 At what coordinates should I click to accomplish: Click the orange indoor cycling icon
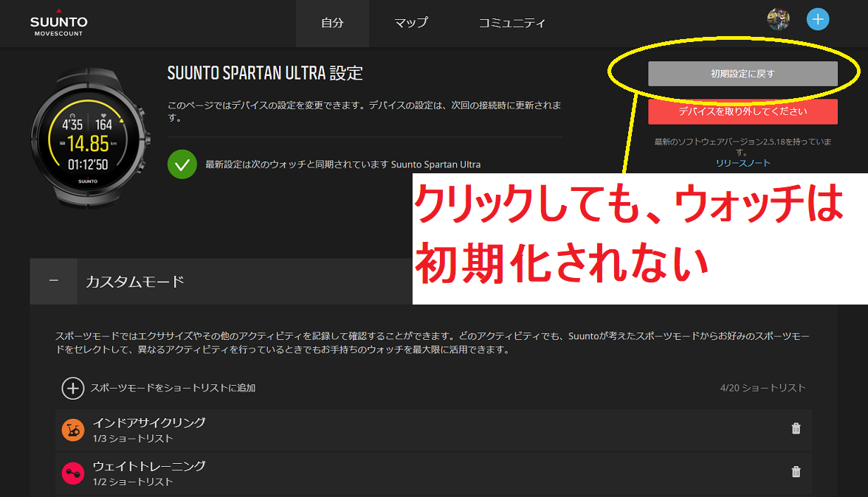tap(73, 430)
